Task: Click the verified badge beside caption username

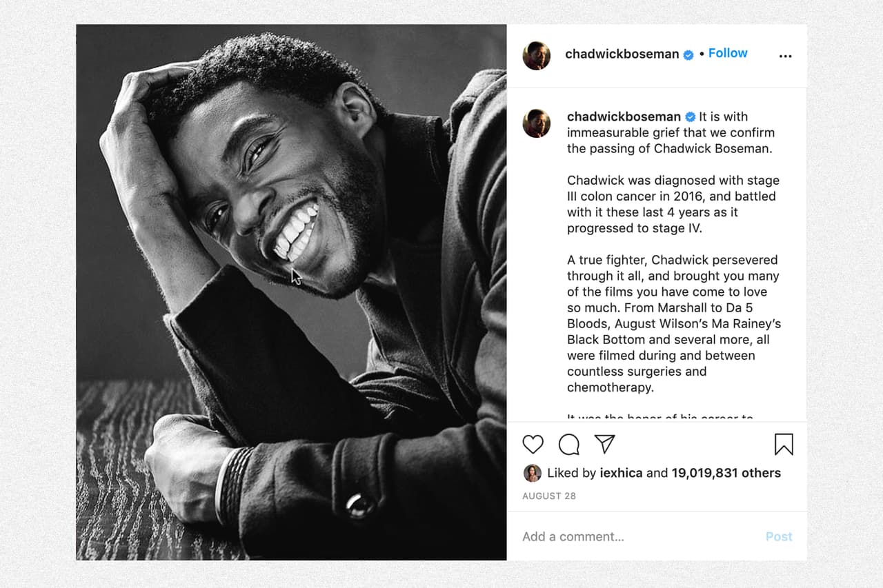Action: [x=690, y=117]
